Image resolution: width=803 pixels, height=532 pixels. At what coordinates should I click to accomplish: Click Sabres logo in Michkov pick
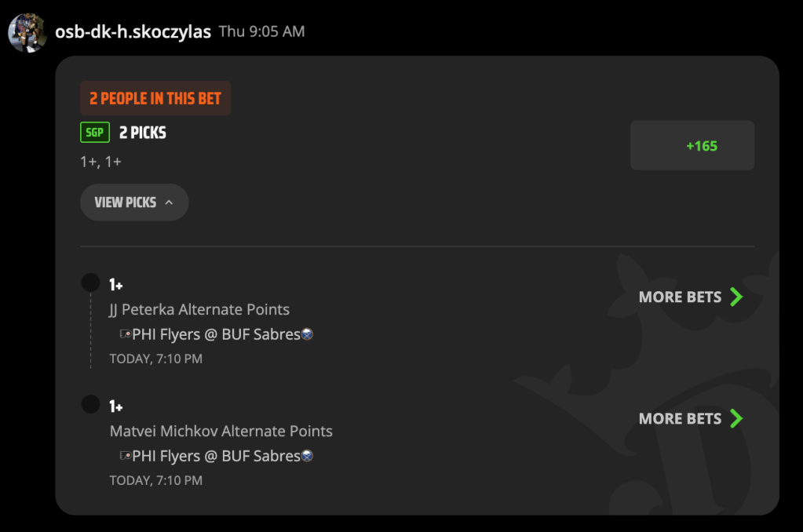(x=307, y=456)
